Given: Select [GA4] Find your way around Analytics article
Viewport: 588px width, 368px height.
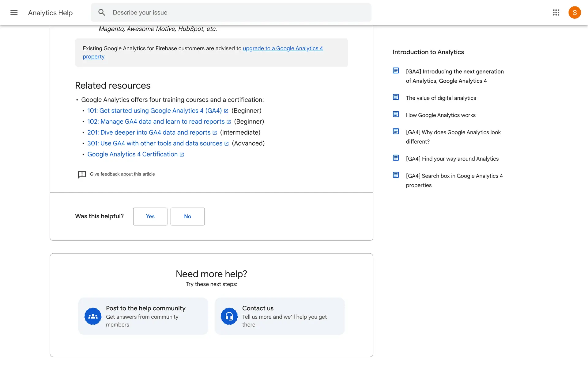Looking at the screenshot, I should point(452,159).
